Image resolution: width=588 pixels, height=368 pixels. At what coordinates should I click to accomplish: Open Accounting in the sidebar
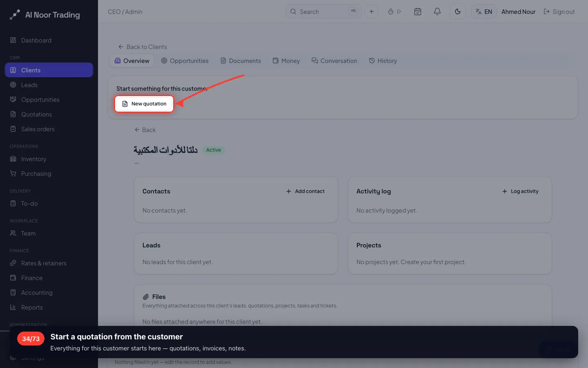[49, 292]
